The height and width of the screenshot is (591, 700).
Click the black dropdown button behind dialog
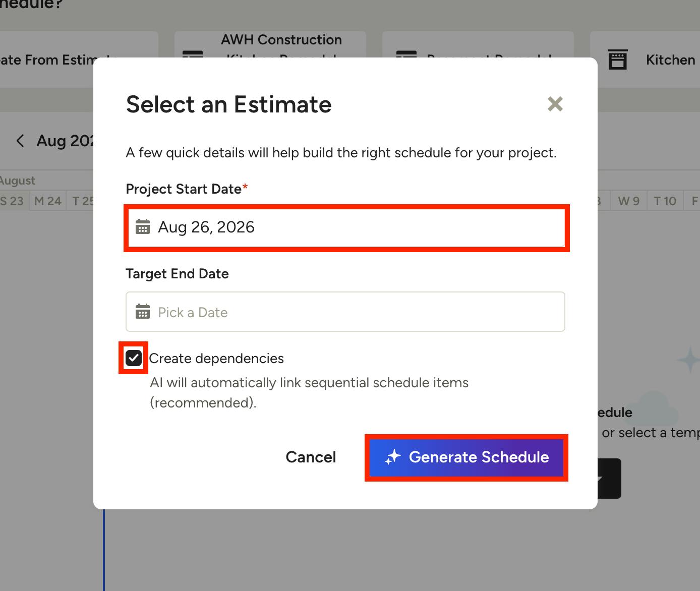click(x=609, y=479)
